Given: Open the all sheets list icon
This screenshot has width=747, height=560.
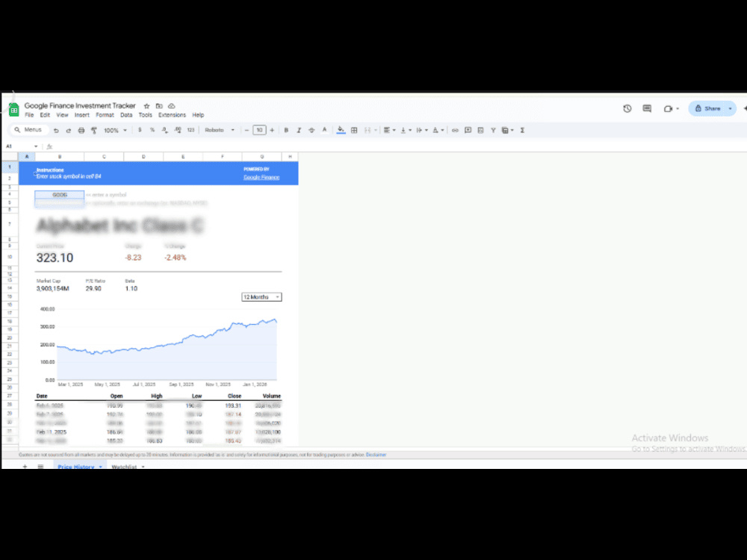Looking at the screenshot, I should pos(40,467).
